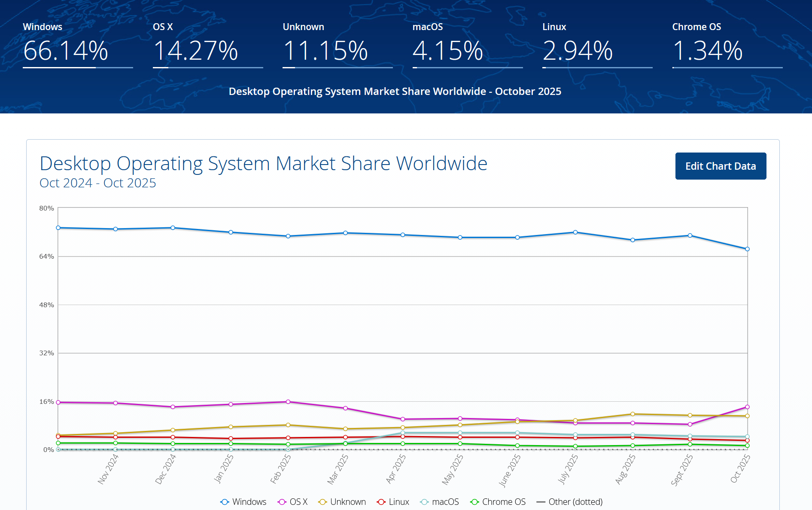Click the Desktop Operating System Market Share Worldwide chart title

pos(263,164)
